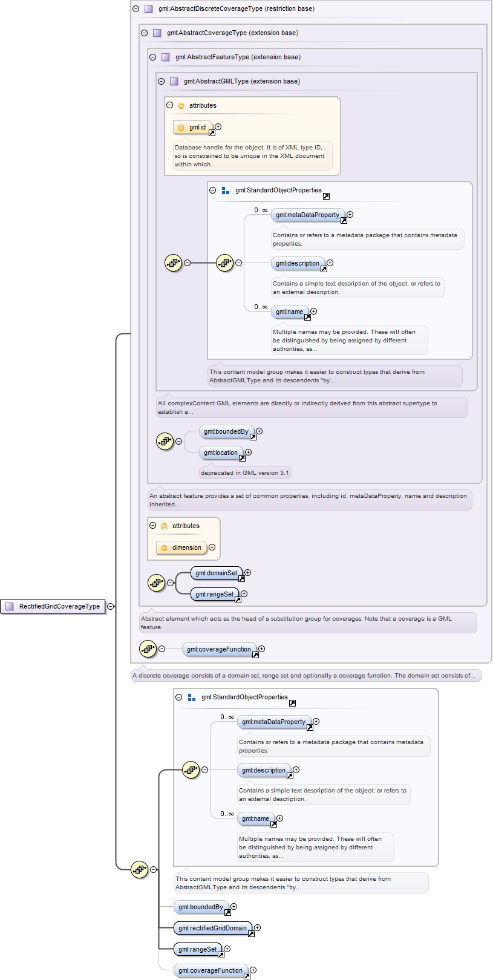493x980 pixels.
Task: Collapse the RectifiedGridCoverageType root node
Action: (x=110, y=606)
